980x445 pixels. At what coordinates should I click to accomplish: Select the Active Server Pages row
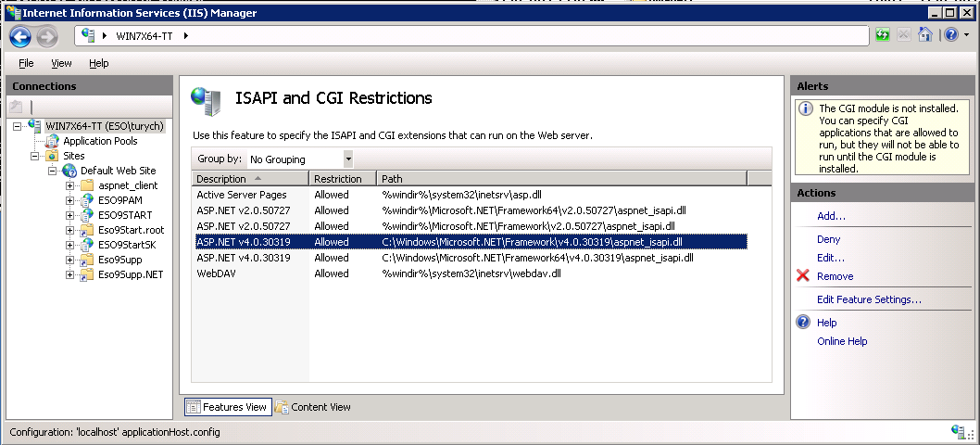coord(470,195)
